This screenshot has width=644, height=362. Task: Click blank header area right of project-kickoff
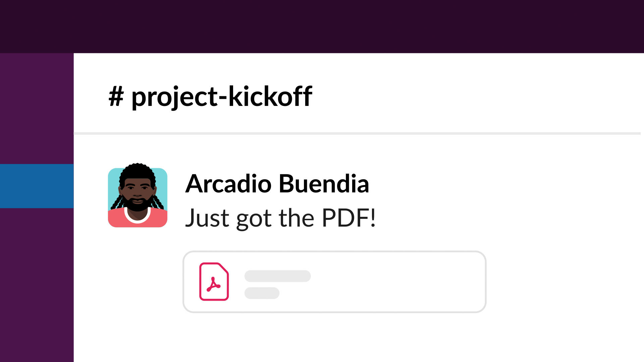pyautogui.click(x=476, y=97)
